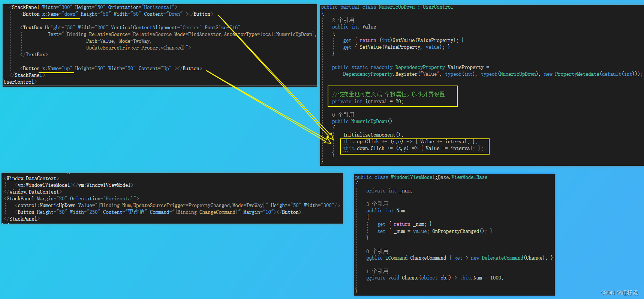Click 'public ICommand ChangeCommand' declaration
The height and width of the screenshot is (299, 644).
[406, 258]
